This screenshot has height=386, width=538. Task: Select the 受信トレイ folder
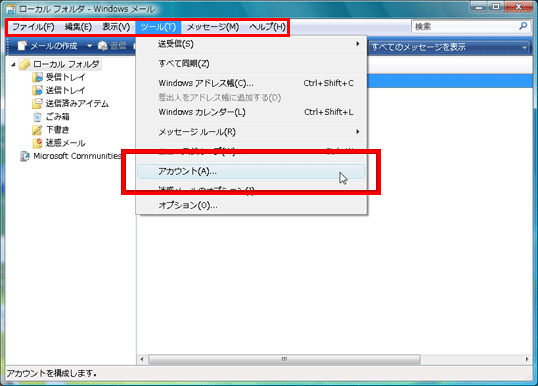pyautogui.click(x=65, y=77)
